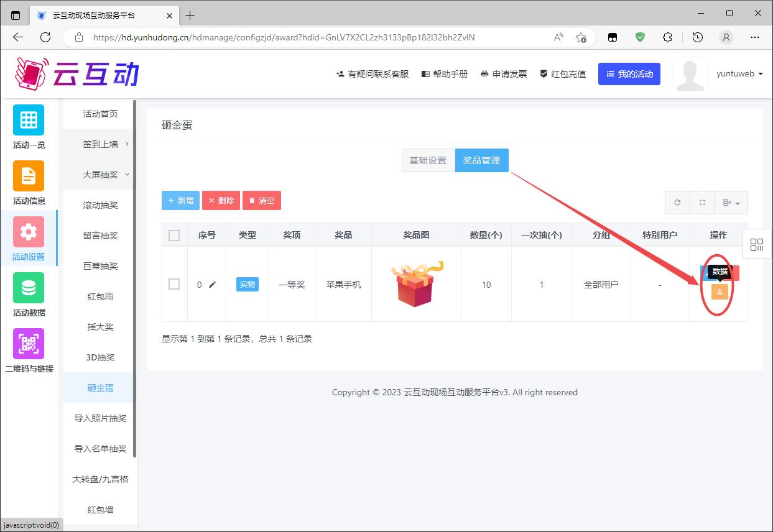Click the gift box prize thumbnail

pyautogui.click(x=416, y=284)
